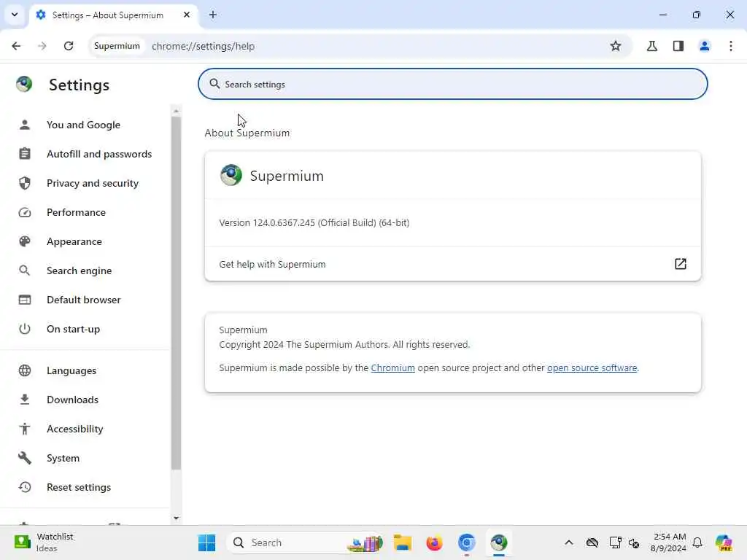The image size is (747, 560).
Task: Click the download arrow icon beside Downloads
Action: click(x=25, y=400)
